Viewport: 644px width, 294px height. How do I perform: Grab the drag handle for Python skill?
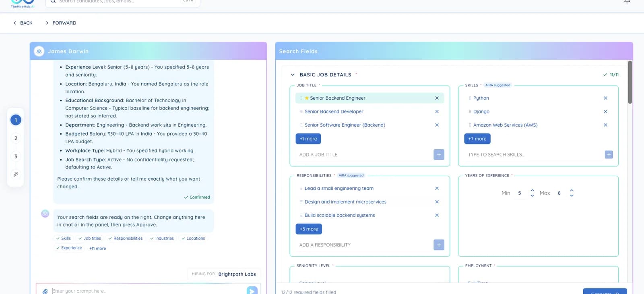pos(470,98)
